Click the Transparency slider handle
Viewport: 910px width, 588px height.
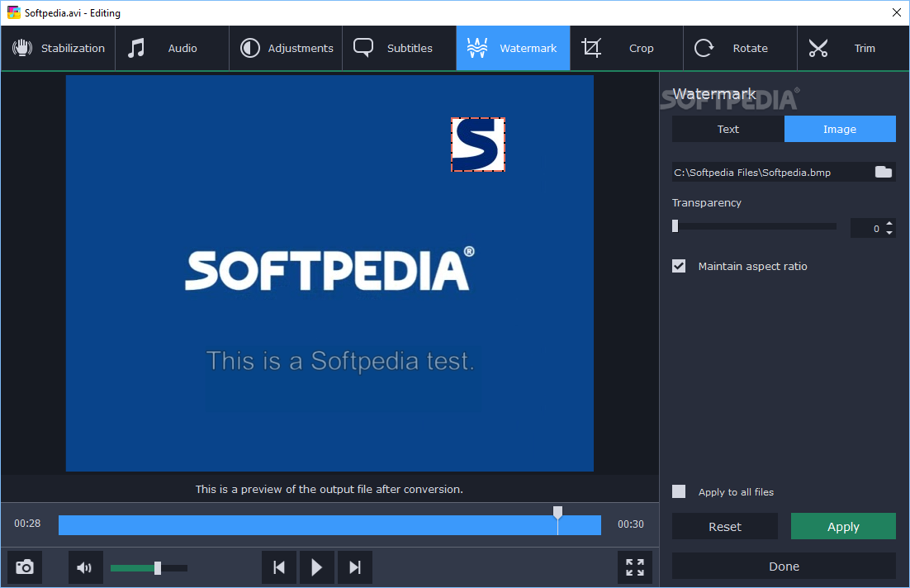(675, 225)
